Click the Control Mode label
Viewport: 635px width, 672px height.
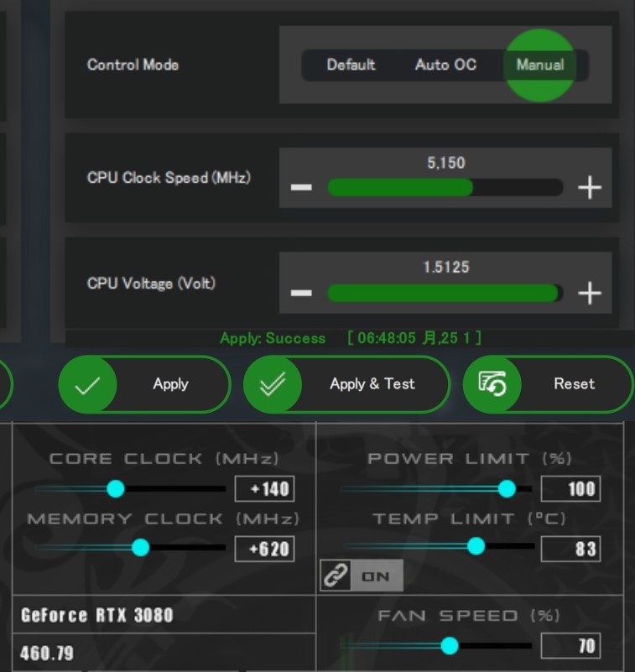tap(133, 65)
